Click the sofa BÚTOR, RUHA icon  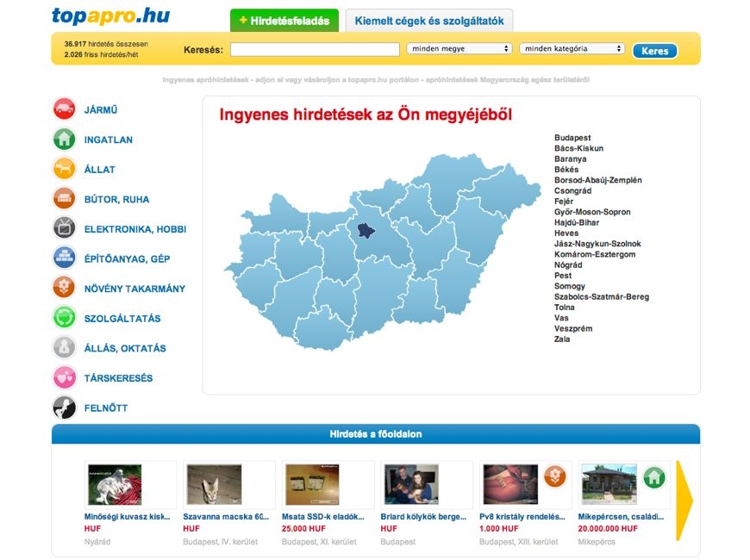coord(64,199)
